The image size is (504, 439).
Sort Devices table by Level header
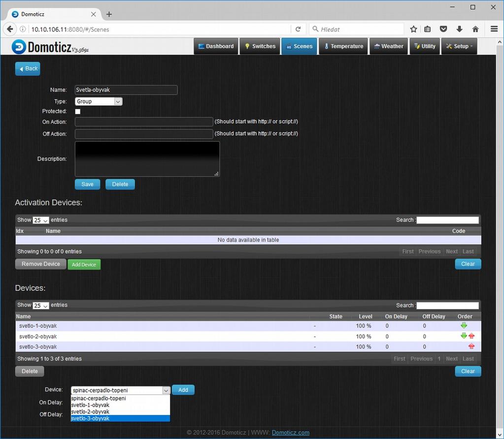[366, 316]
